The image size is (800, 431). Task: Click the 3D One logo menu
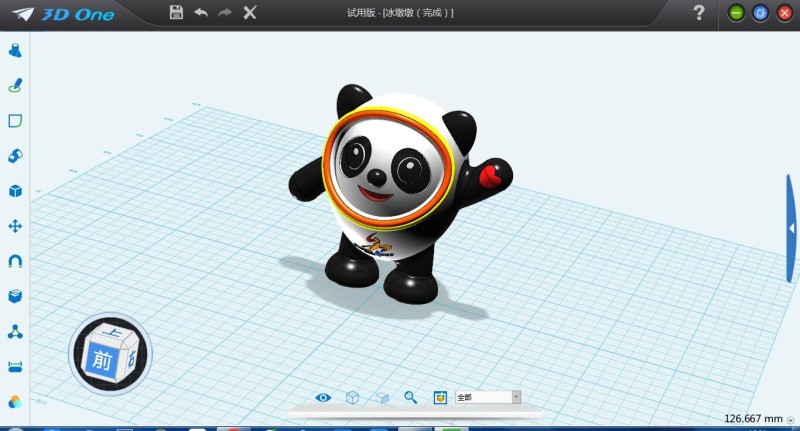click(63, 14)
